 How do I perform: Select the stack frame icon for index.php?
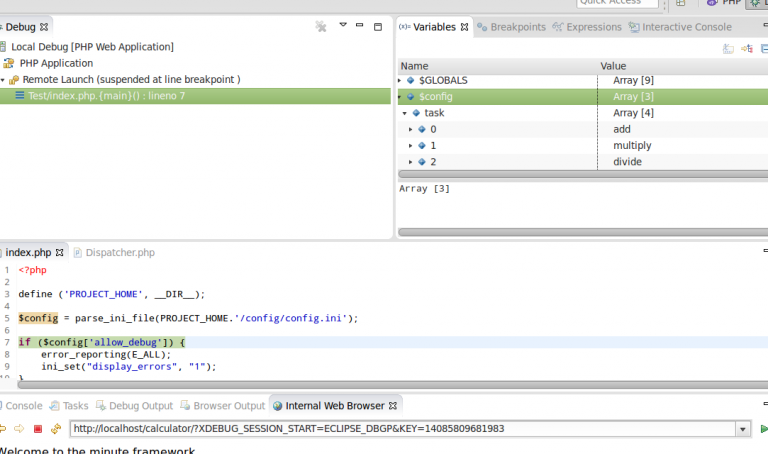coord(20,96)
